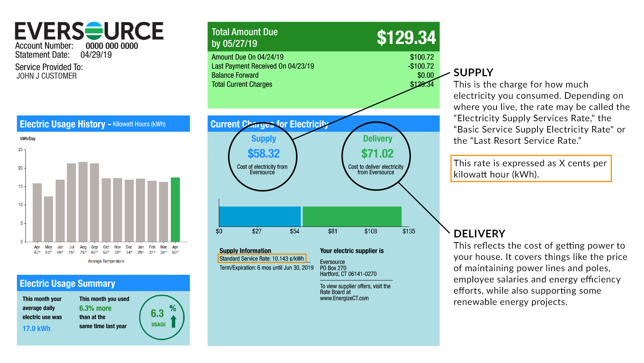Click the 'Electric Usage History' header
Viewport: 644px width, 363px height.
pyautogui.click(x=103, y=124)
